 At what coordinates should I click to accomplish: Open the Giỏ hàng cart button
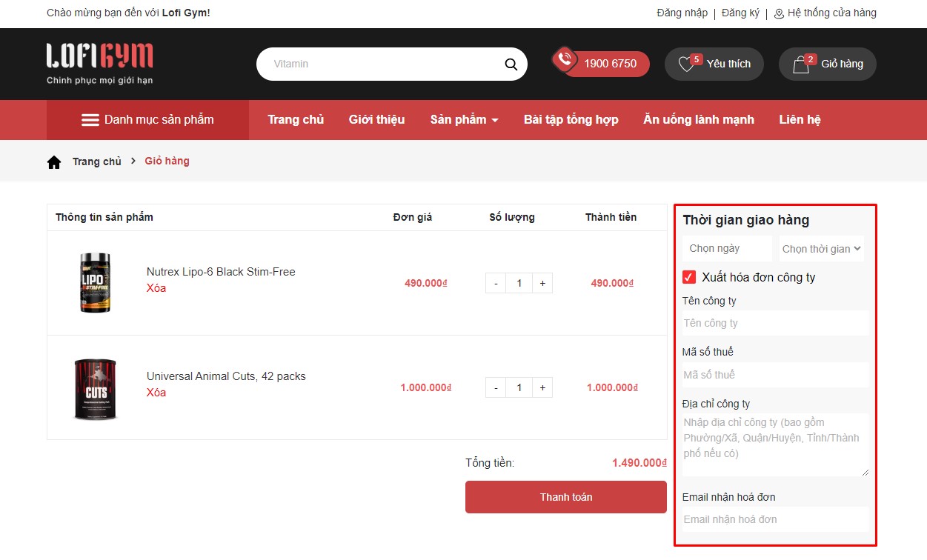coord(827,64)
